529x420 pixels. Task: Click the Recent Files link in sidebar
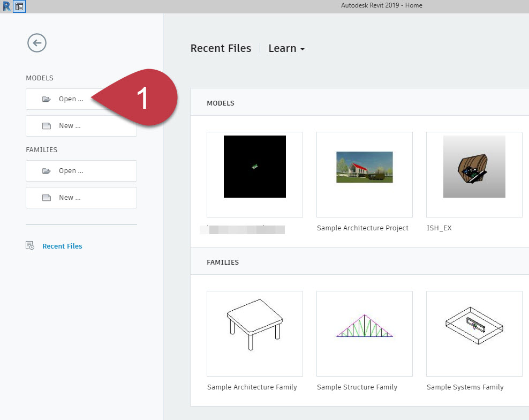[63, 246]
